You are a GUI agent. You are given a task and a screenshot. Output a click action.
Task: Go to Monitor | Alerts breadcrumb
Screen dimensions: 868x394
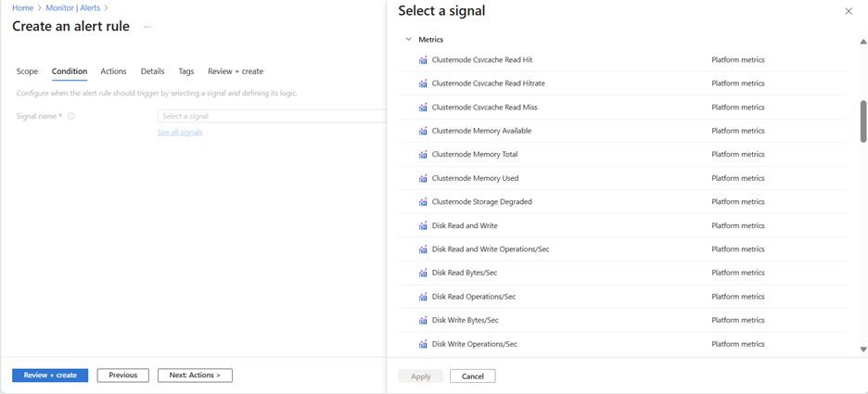[x=76, y=8]
